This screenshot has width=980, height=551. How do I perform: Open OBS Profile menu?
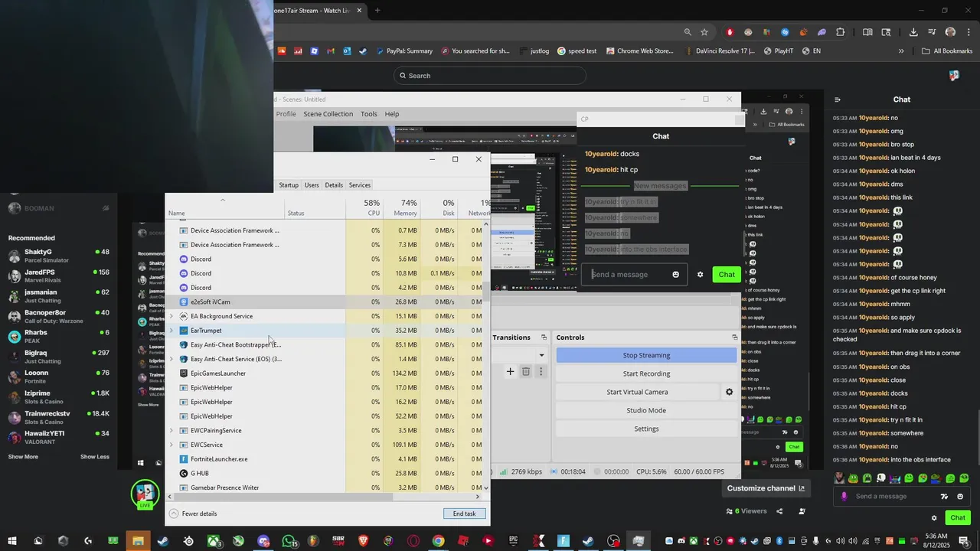coord(286,114)
